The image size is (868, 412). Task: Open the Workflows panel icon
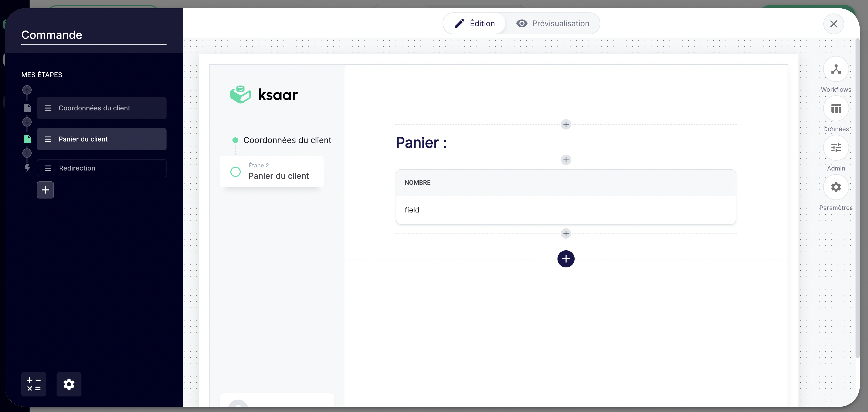836,69
